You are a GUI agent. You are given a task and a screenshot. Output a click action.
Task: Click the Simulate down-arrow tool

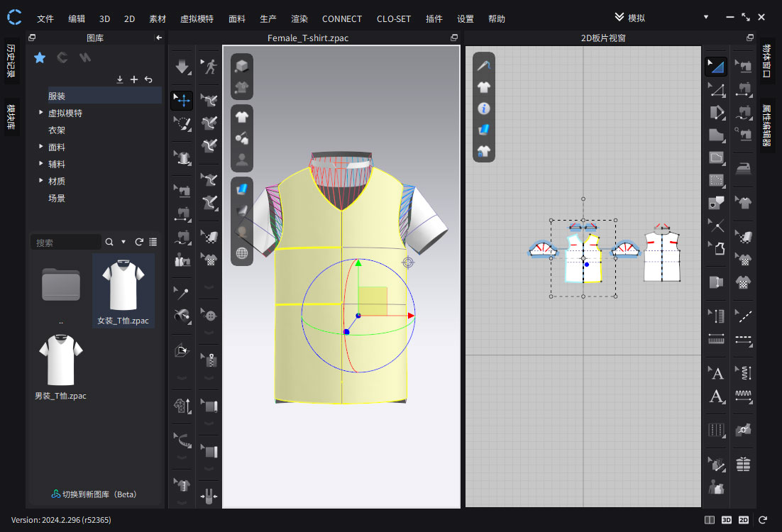[182, 67]
